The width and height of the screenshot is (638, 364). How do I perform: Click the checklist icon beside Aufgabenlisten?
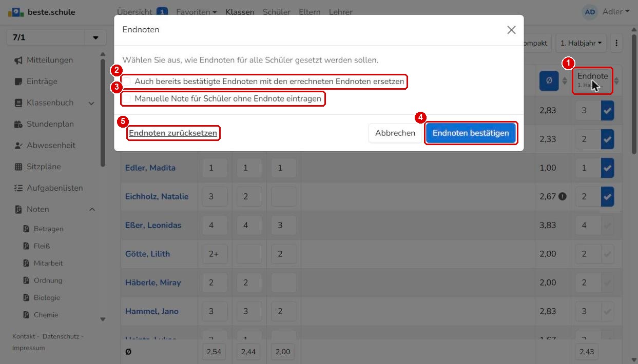click(x=18, y=188)
